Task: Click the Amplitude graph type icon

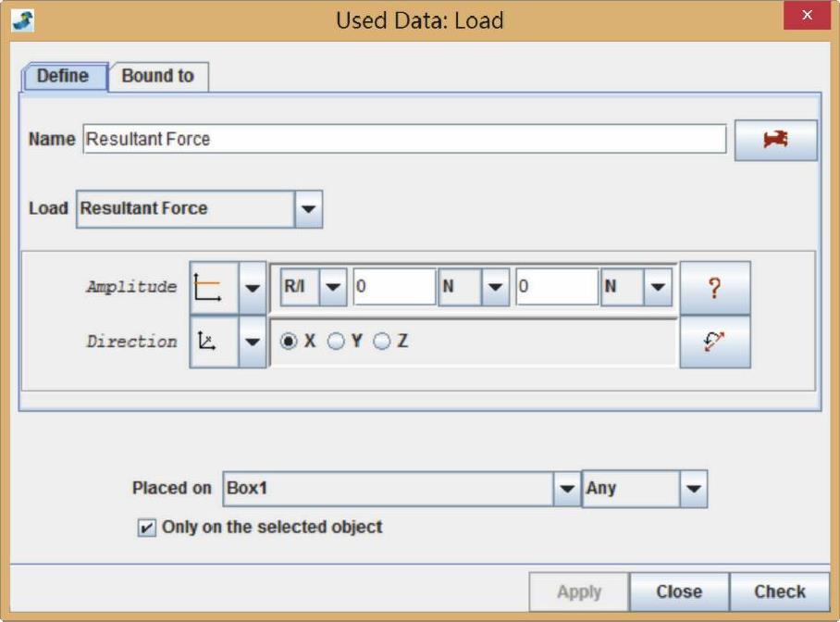Action: click(x=214, y=288)
